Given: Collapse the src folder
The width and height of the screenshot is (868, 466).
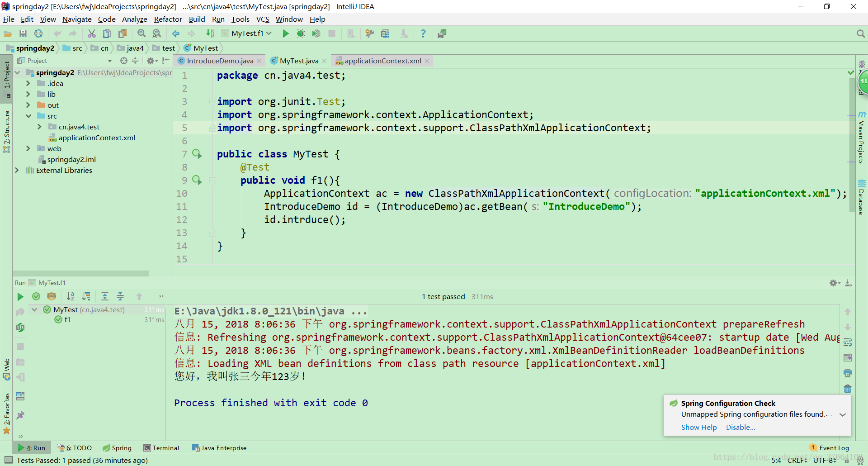Looking at the screenshot, I should tap(28, 116).
